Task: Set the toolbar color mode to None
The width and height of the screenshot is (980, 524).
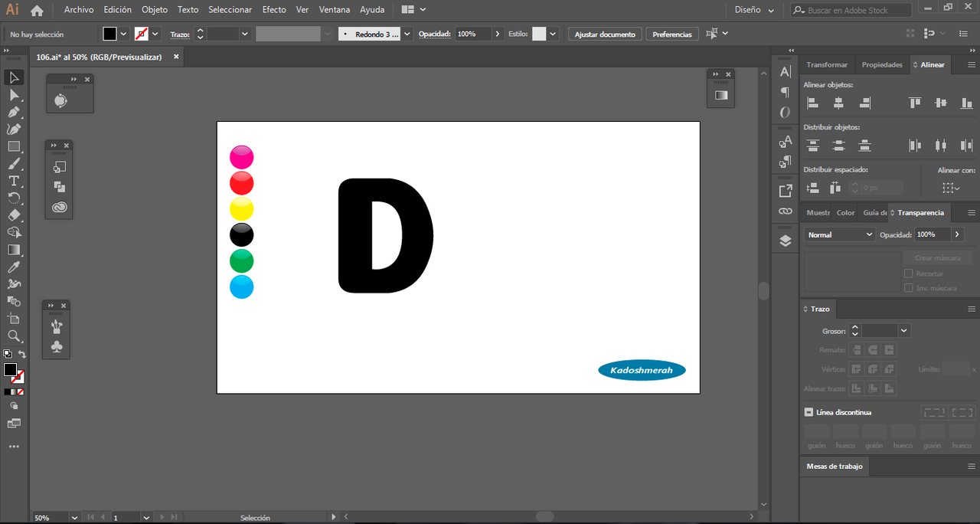Action: point(21,391)
